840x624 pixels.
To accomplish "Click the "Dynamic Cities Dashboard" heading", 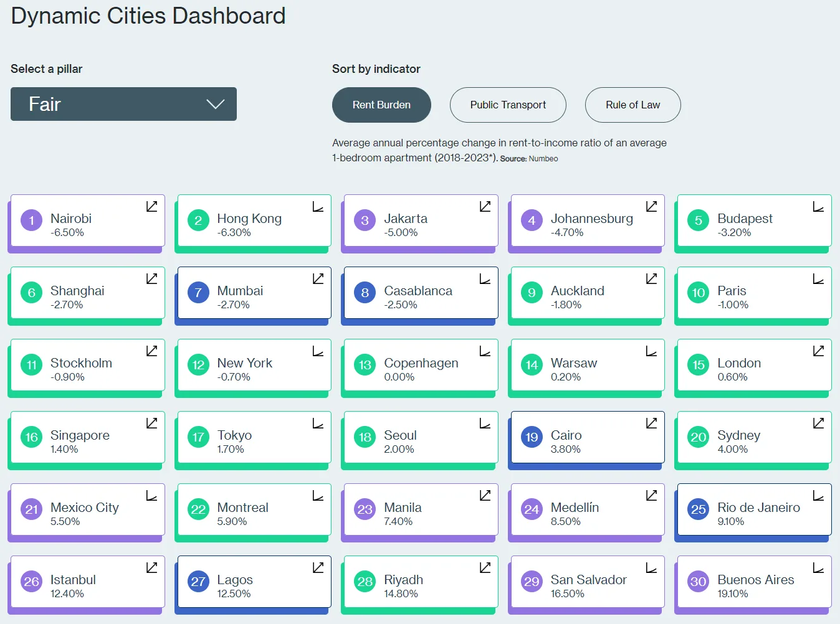I will point(148,16).
